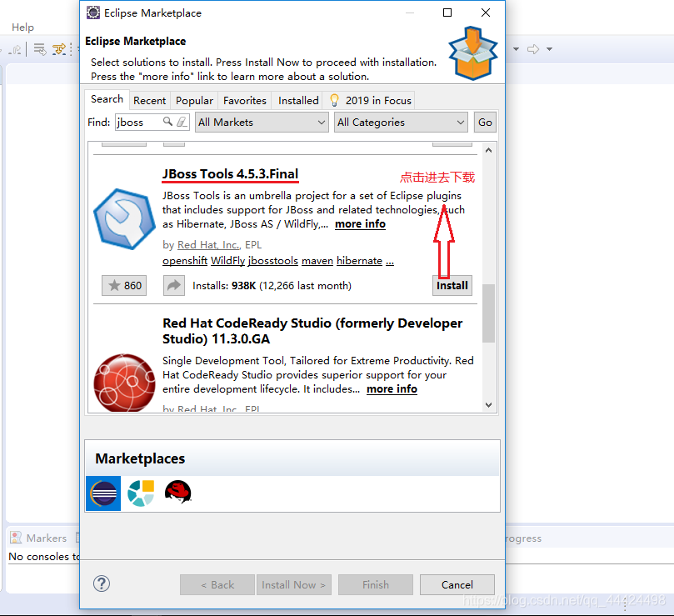Click the word wrap toolbar icon in Eclipse
The image size is (674, 616).
coord(40,49)
